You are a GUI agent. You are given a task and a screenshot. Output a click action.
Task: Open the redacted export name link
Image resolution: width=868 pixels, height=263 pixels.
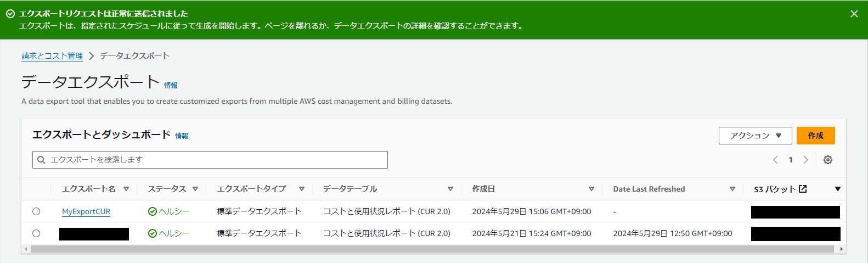click(94, 234)
